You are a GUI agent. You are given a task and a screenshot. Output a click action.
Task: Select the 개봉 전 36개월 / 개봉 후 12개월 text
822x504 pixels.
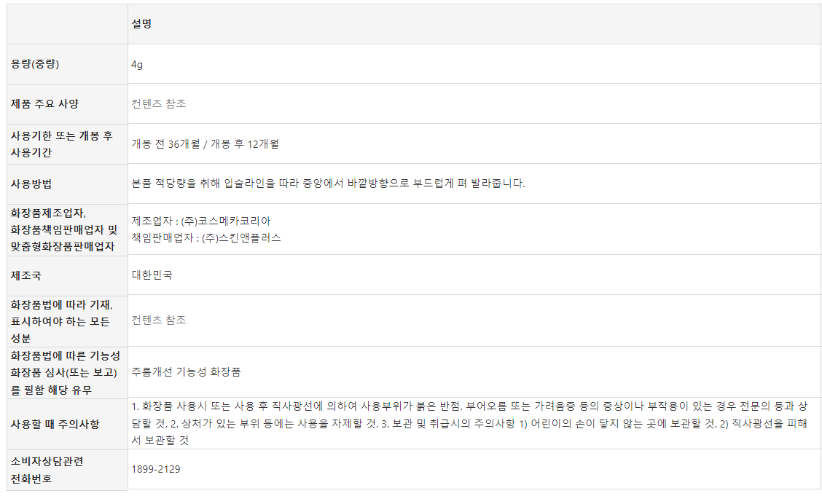click(205, 143)
